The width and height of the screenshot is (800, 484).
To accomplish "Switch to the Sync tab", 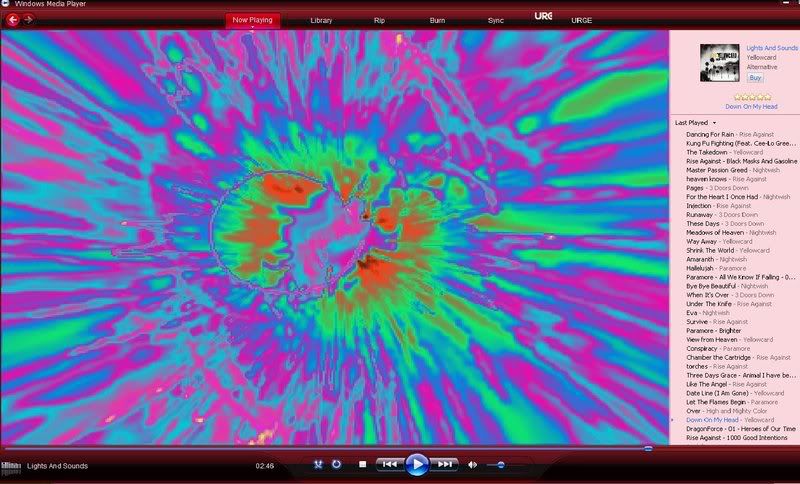I will (x=495, y=20).
